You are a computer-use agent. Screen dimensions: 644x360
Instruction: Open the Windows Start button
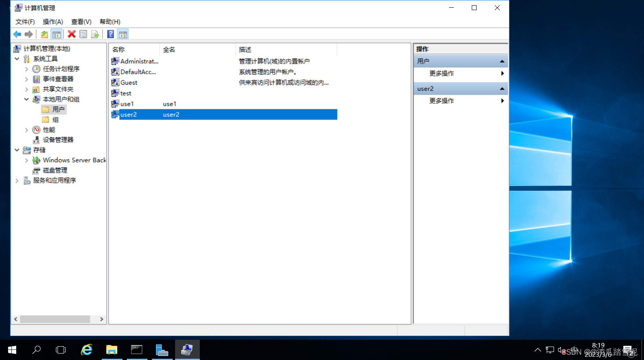pyautogui.click(x=12, y=350)
